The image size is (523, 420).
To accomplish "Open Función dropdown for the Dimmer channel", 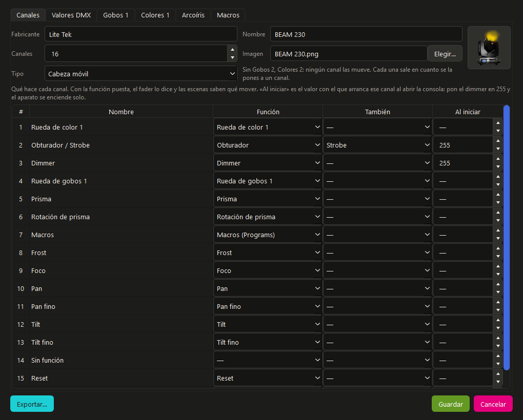I will pos(268,163).
